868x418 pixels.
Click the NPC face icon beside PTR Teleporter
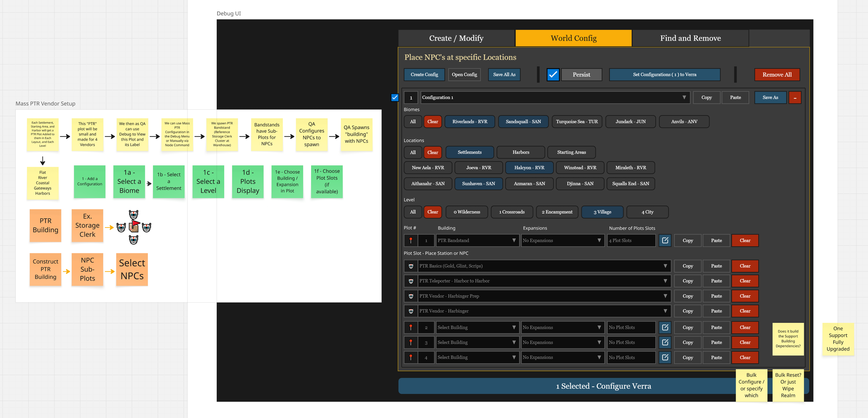pos(411,281)
